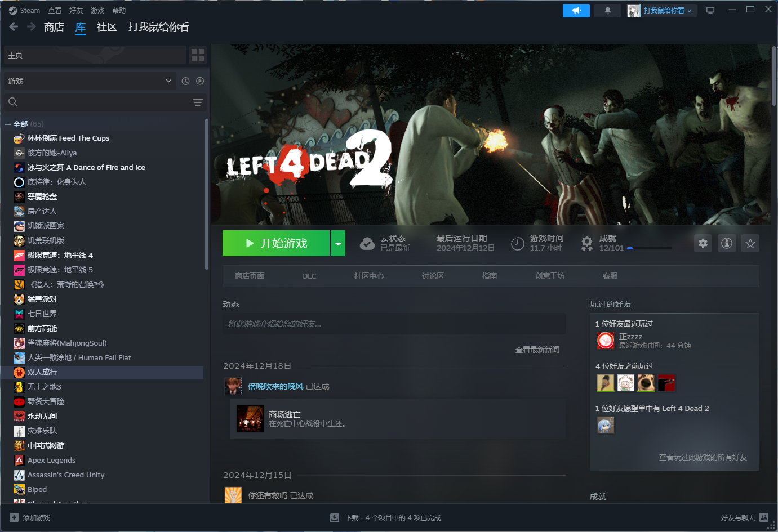
Task: Click the game list scrollbar
Action: (x=207, y=194)
